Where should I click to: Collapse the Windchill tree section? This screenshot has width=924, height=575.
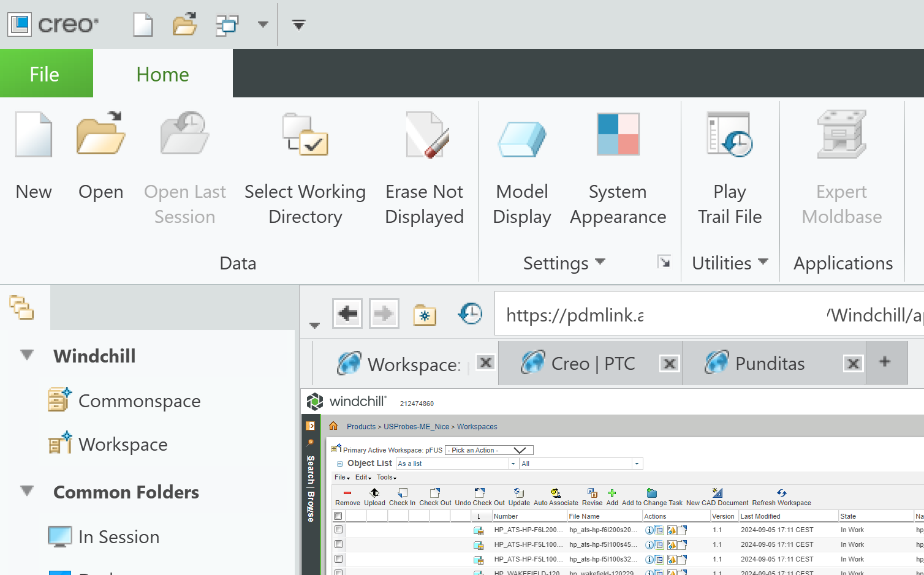click(26, 355)
